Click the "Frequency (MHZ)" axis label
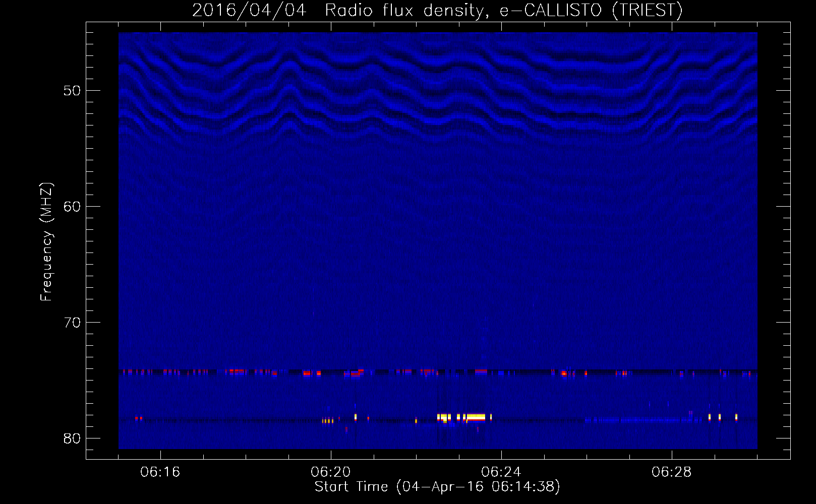 46,242
